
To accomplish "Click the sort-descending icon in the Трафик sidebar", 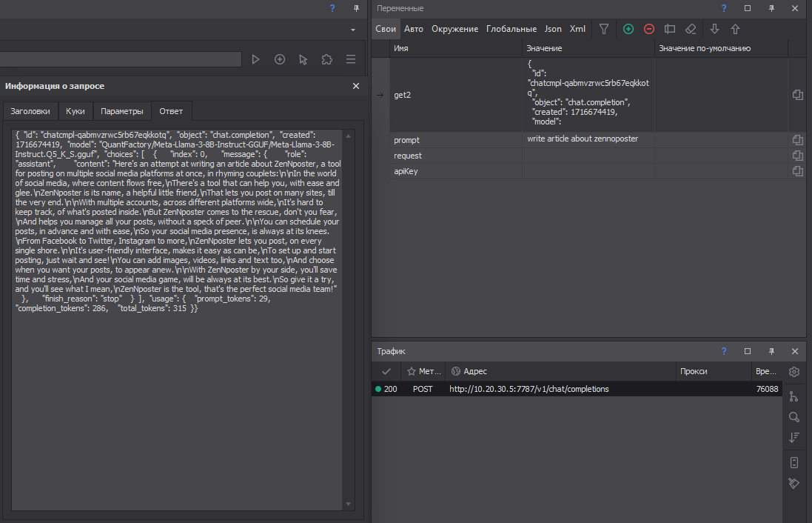I will coord(794,438).
